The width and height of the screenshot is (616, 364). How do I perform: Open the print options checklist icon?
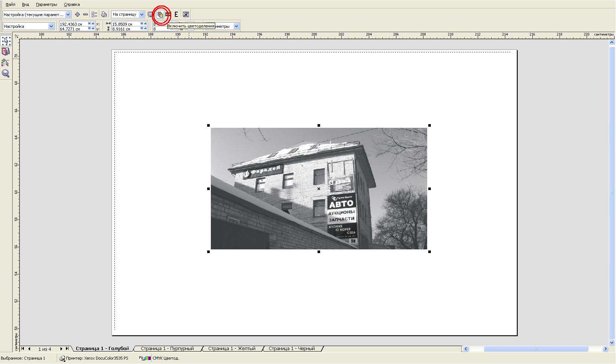pos(94,15)
